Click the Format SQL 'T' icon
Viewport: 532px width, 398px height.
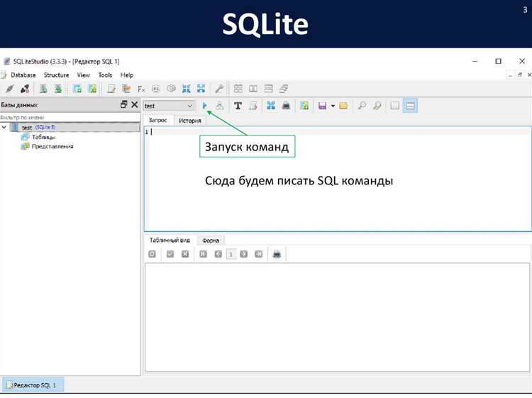(x=238, y=106)
